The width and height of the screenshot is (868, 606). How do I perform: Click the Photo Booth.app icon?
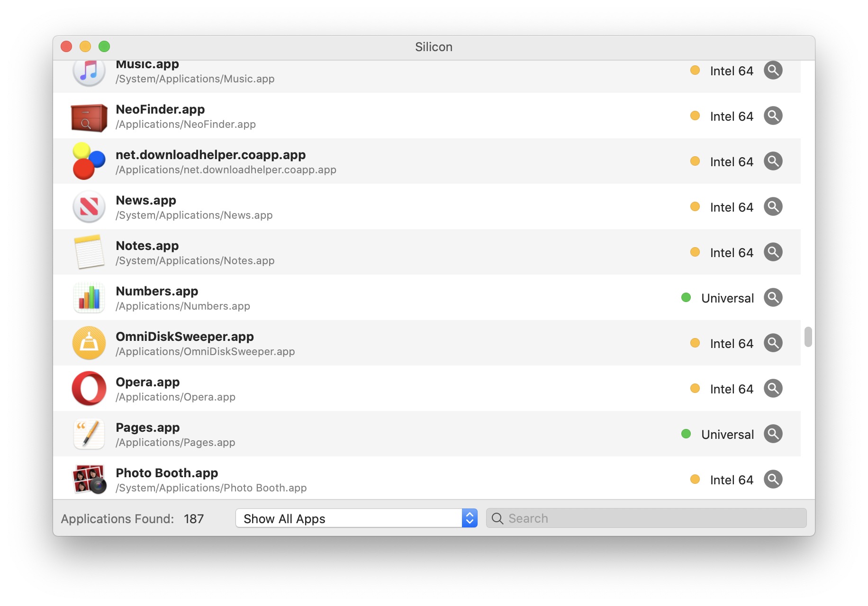[89, 480]
